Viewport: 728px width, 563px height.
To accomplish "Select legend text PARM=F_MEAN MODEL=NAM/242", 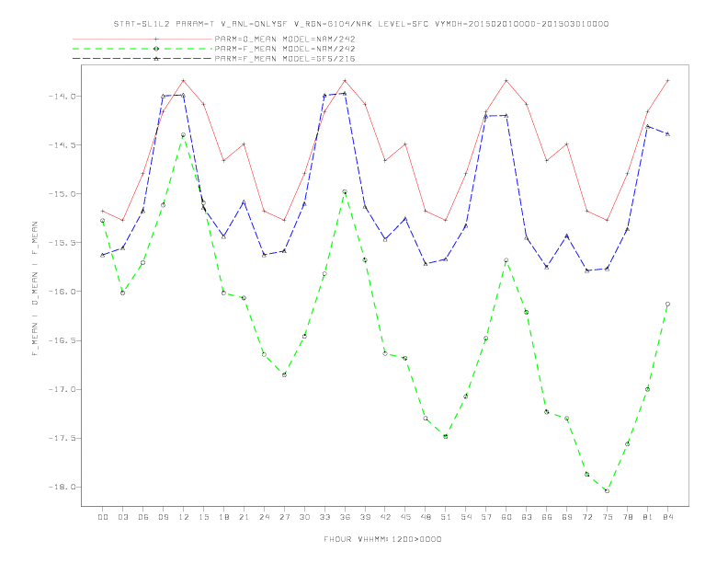I will tap(285, 49).
